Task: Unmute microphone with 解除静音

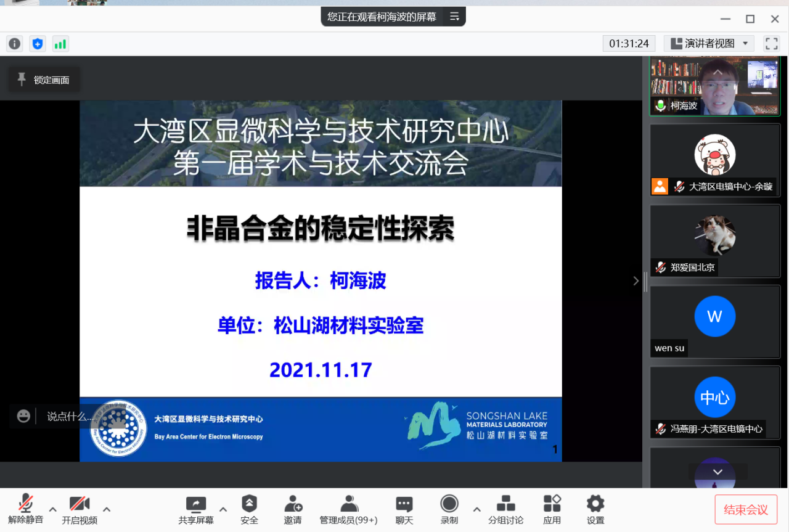Action: click(x=25, y=509)
